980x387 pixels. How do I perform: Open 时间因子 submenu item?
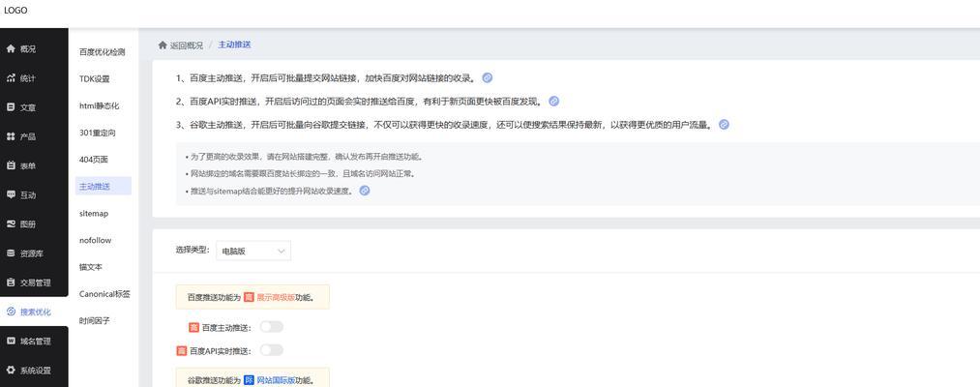95,321
